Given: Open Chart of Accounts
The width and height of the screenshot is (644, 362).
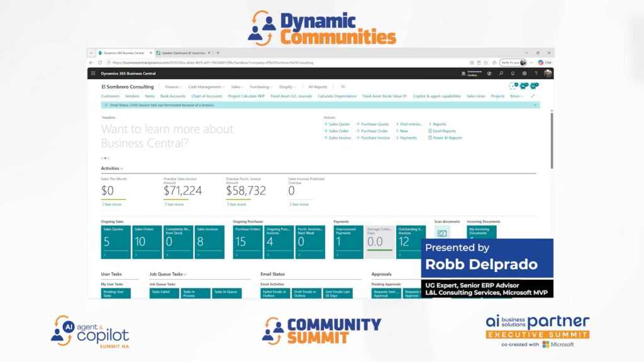Looking at the screenshot, I should click(x=206, y=96).
